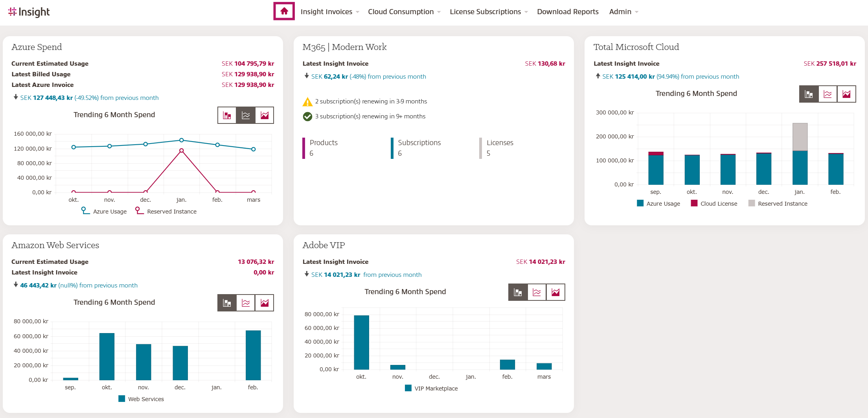Screen dimensions: 868x418
Task: Open the Admin menu
Action: [623, 12]
